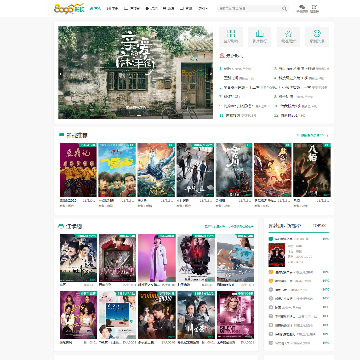360x360 pixels.
Task: Open the poster with woman in red sleeves
Action: 117,258
